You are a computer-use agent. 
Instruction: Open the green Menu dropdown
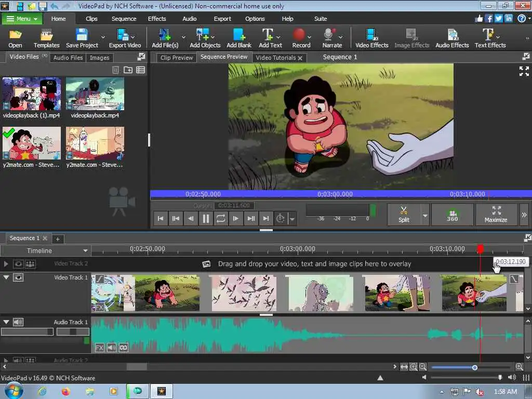[22, 19]
